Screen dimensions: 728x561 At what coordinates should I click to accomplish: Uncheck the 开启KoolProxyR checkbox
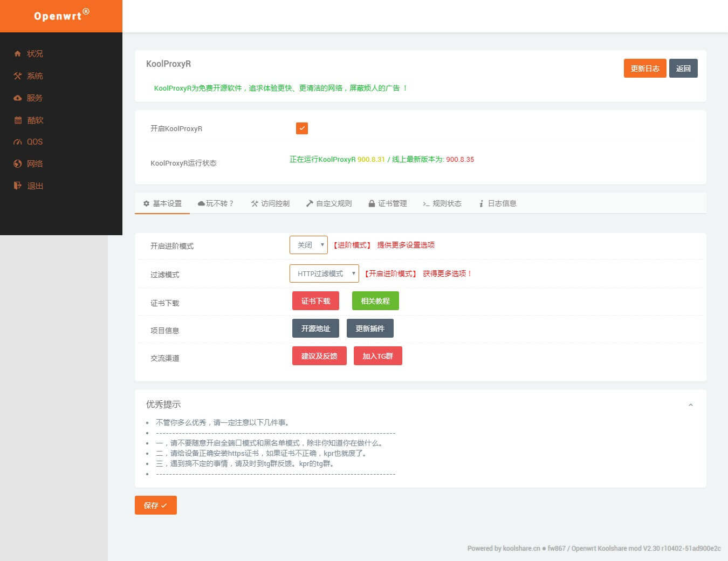click(x=302, y=128)
